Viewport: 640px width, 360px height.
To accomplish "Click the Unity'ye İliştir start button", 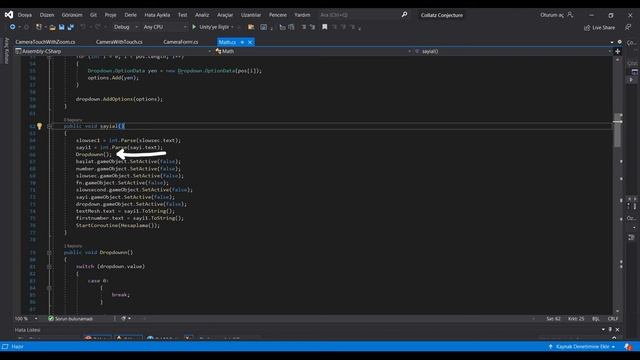I will pyautogui.click(x=212, y=27).
